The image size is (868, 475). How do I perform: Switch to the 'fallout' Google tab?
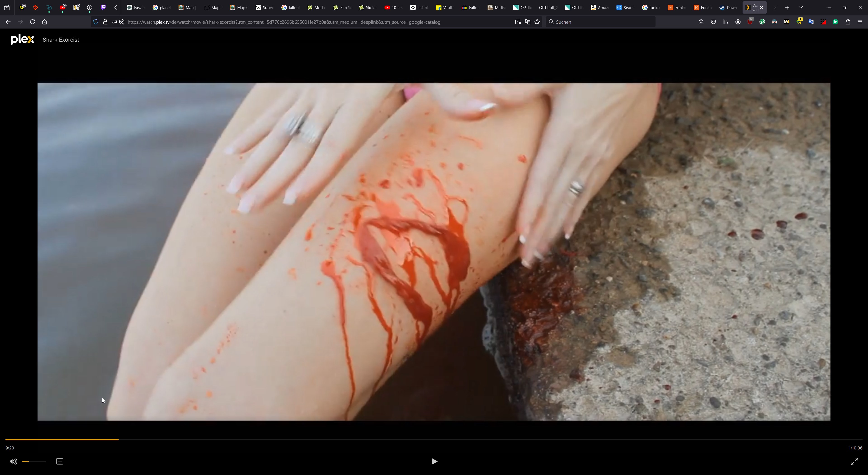click(x=291, y=7)
